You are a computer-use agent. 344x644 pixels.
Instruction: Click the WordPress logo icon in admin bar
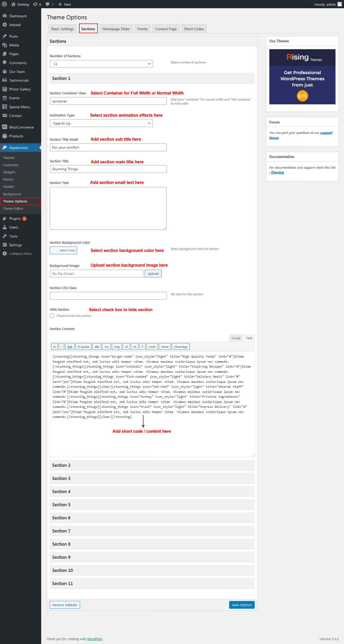click(4, 4)
